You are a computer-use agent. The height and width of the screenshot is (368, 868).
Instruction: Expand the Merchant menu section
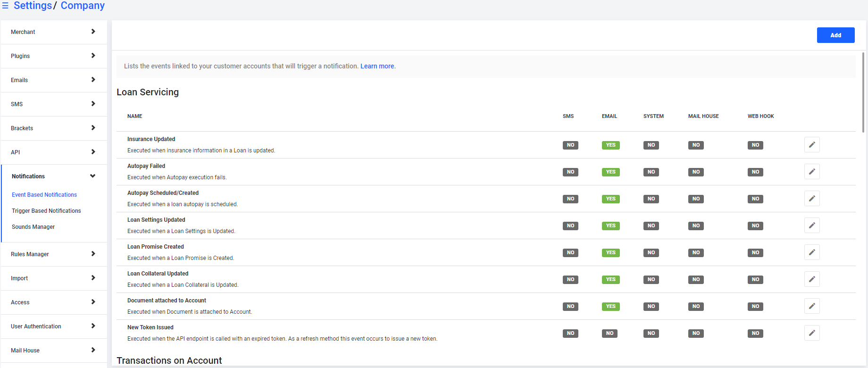click(x=54, y=32)
